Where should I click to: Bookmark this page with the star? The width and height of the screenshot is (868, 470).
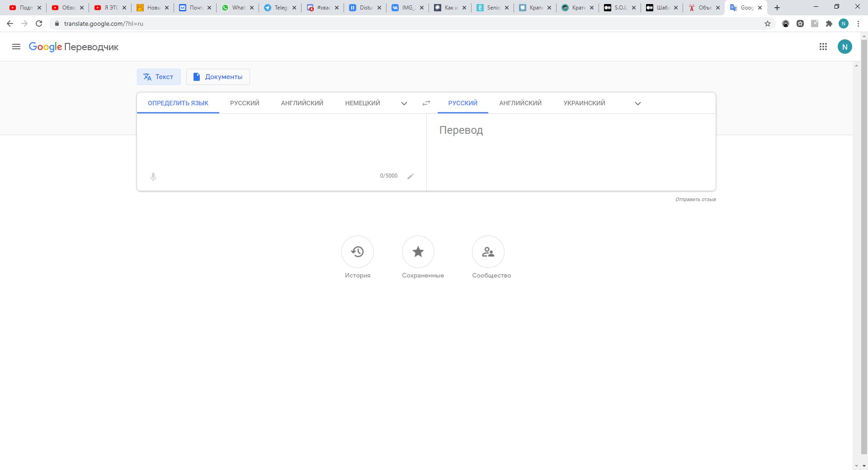[x=768, y=23]
